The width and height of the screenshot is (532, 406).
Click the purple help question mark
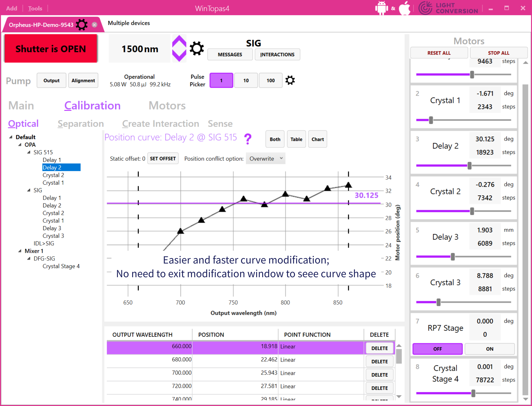(x=248, y=139)
